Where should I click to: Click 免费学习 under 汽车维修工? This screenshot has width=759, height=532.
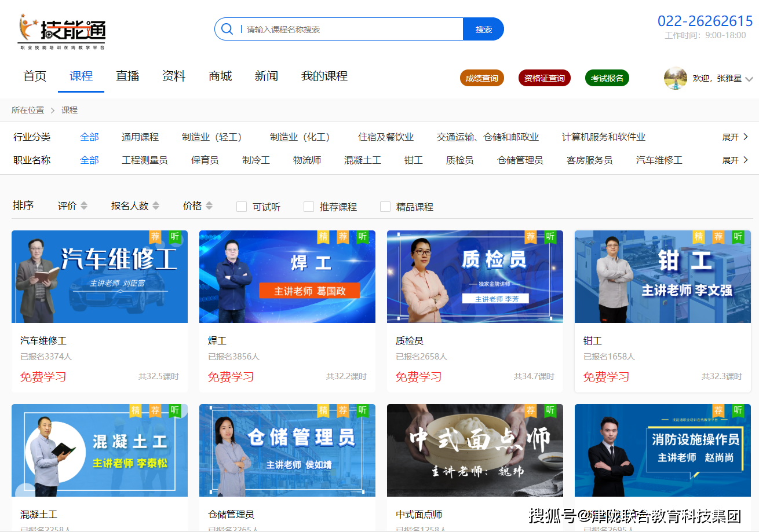click(x=43, y=377)
